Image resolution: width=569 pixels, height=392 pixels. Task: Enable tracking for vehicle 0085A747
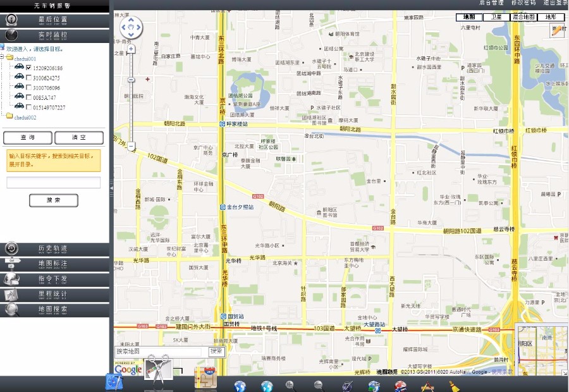point(29,97)
